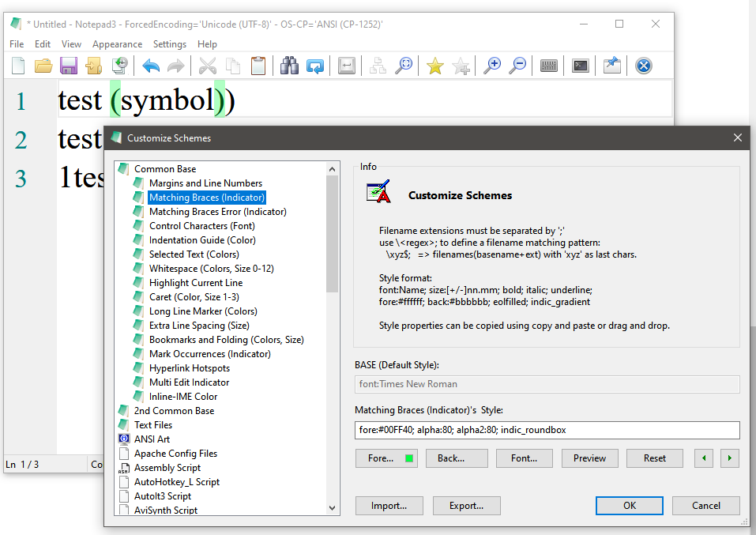
Task: Select Margins and Line Numbers
Action: tap(206, 183)
